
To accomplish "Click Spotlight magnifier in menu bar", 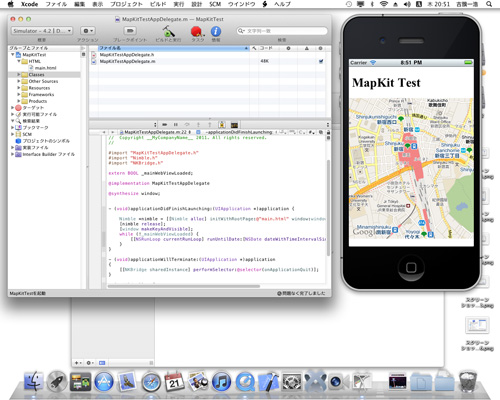I will 489,4.
